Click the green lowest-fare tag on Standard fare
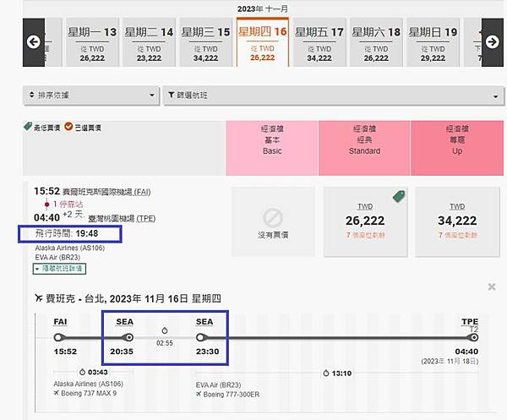This screenshot has width=507, height=420. 399,196
